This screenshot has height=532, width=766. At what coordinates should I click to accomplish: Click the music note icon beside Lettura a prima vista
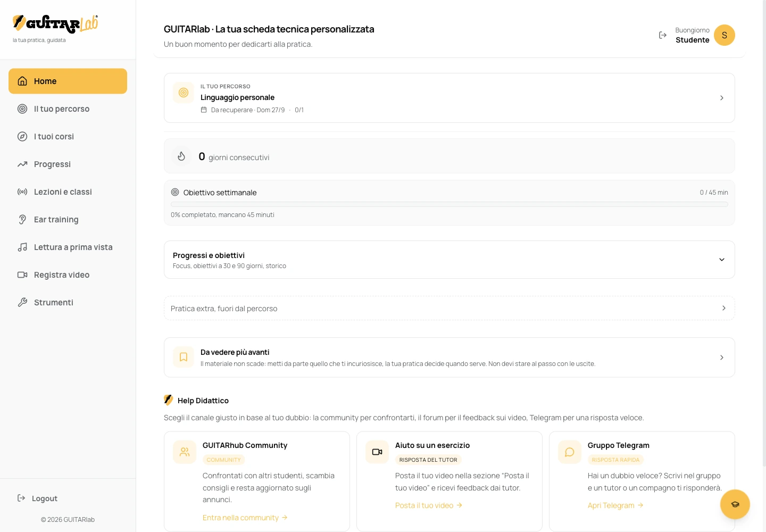(22, 247)
